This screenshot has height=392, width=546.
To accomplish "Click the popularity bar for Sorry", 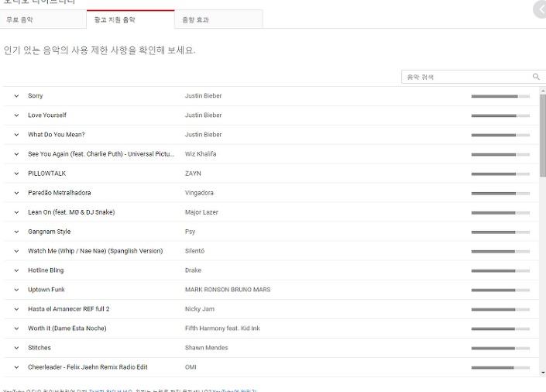I will click(500, 96).
